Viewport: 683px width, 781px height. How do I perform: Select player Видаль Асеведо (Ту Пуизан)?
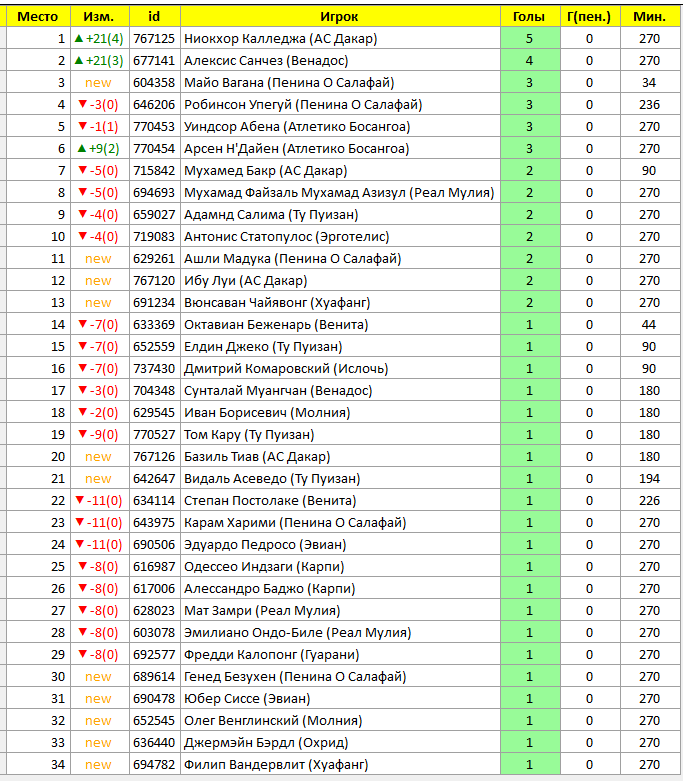(x=272, y=478)
